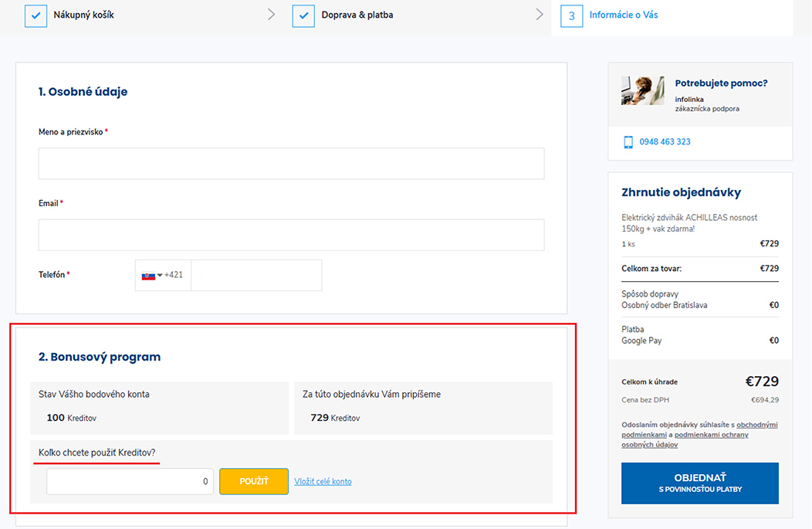Click the mobile phone icon by 0948 463 323
Screen dimensions: 812x529
point(628,142)
